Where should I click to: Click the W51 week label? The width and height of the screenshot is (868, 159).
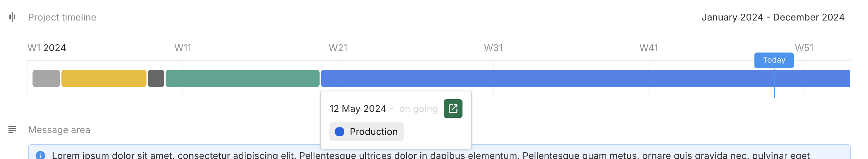click(804, 48)
